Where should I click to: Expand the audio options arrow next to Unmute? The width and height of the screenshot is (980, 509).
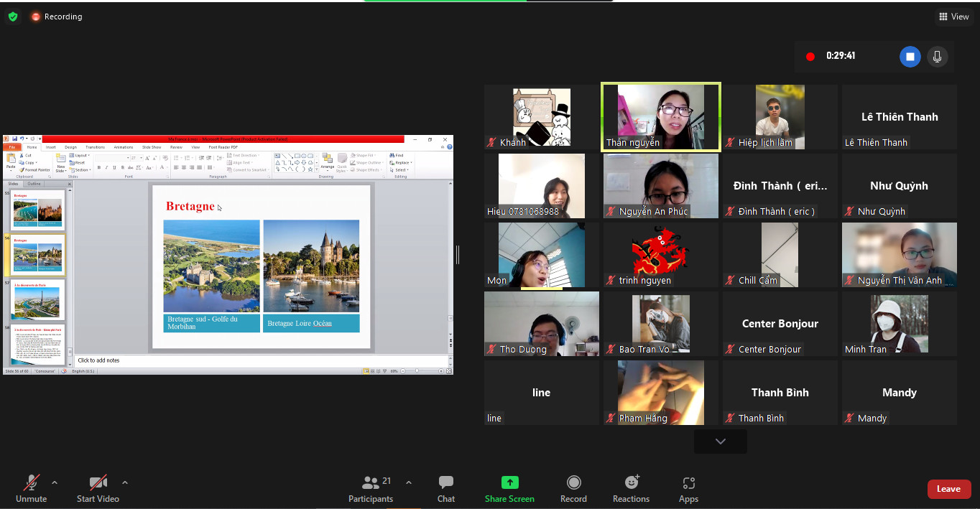pos(55,482)
